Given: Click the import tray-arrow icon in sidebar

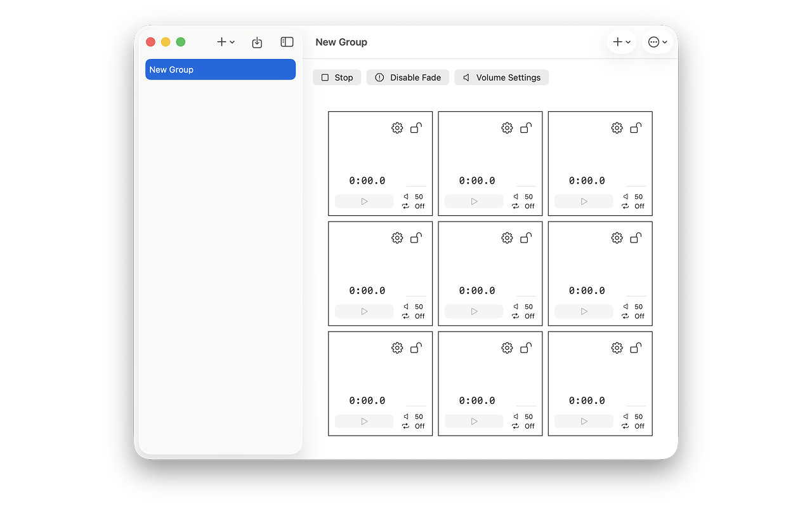Looking at the screenshot, I should 257,42.
